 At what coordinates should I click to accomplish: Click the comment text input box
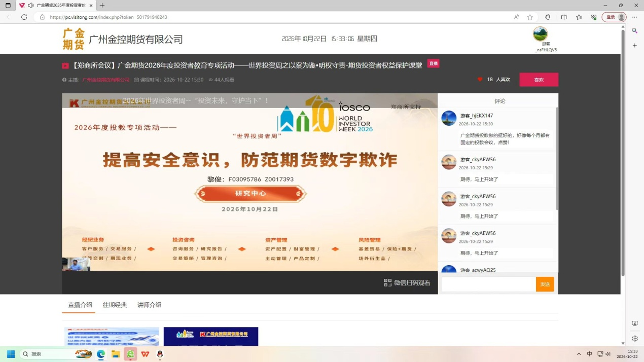489,284
